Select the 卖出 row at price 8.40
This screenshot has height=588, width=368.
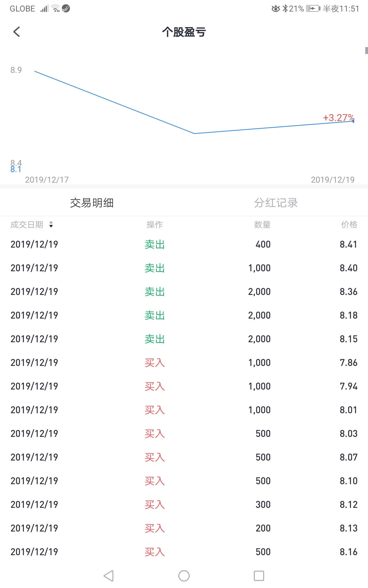click(184, 268)
